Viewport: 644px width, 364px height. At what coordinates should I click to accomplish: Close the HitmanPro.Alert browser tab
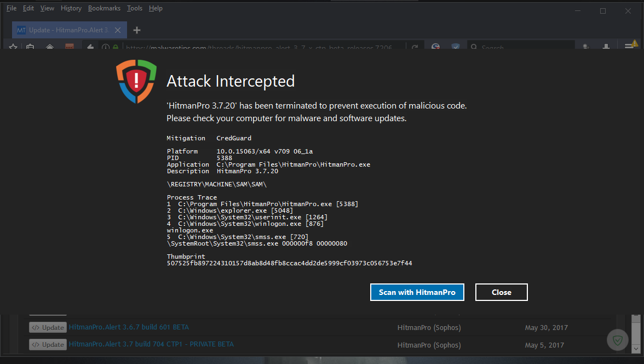click(x=119, y=30)
